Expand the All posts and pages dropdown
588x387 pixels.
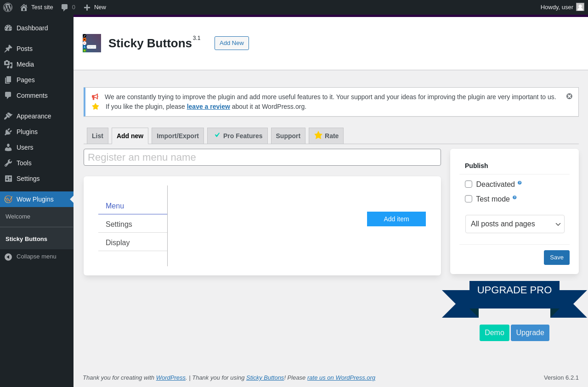(x=515, y=224)
